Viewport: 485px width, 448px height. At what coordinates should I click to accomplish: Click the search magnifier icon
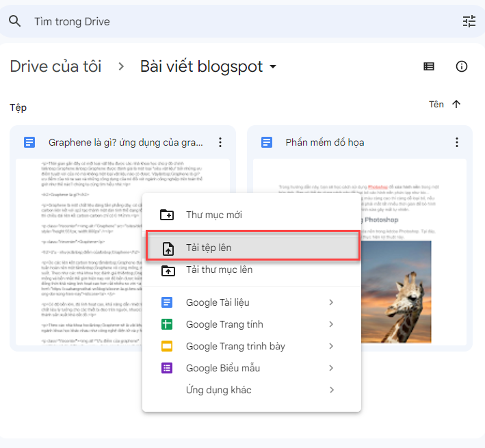point(15,21)
